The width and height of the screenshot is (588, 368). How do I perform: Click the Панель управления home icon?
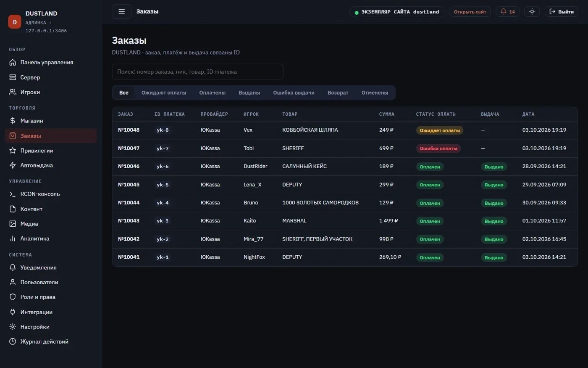click(x=13, y=62)
